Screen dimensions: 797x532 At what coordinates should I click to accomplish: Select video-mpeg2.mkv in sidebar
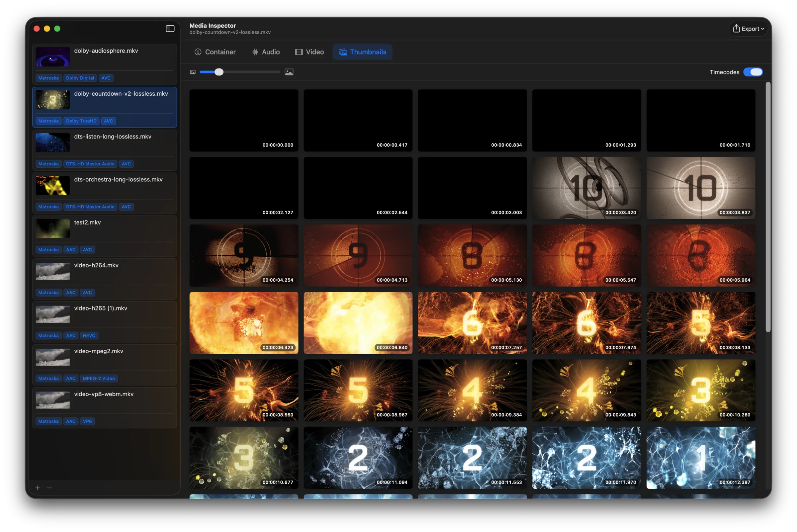105,365
